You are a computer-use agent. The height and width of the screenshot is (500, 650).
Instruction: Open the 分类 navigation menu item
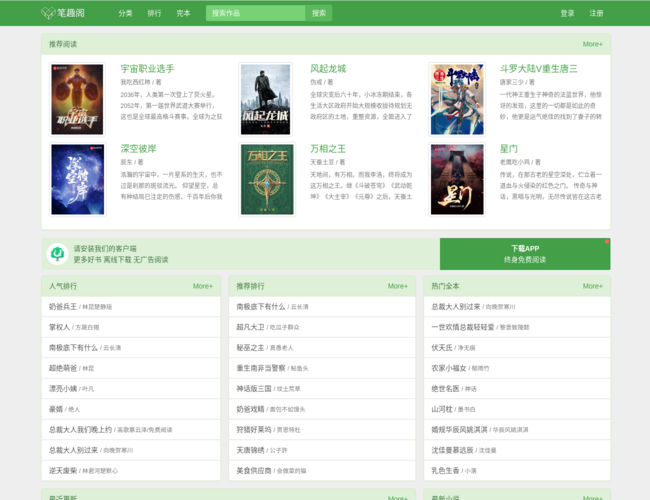point(125,13)
